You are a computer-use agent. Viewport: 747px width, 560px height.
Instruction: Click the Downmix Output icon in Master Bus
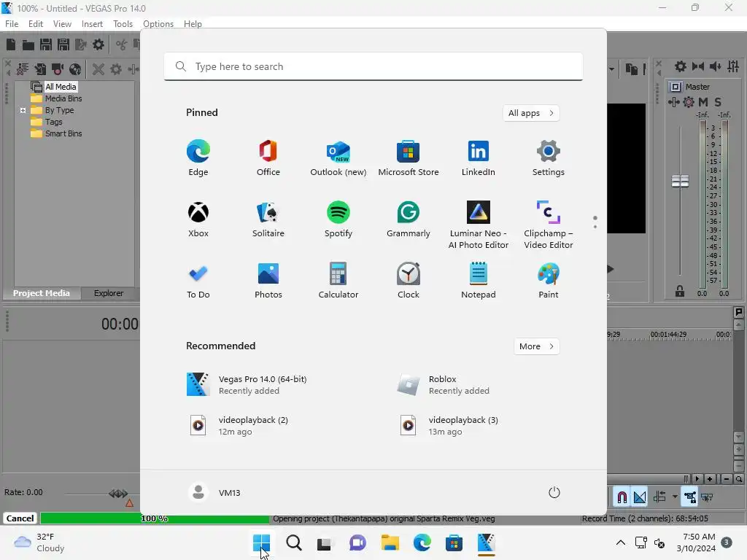tap(698, 66)
